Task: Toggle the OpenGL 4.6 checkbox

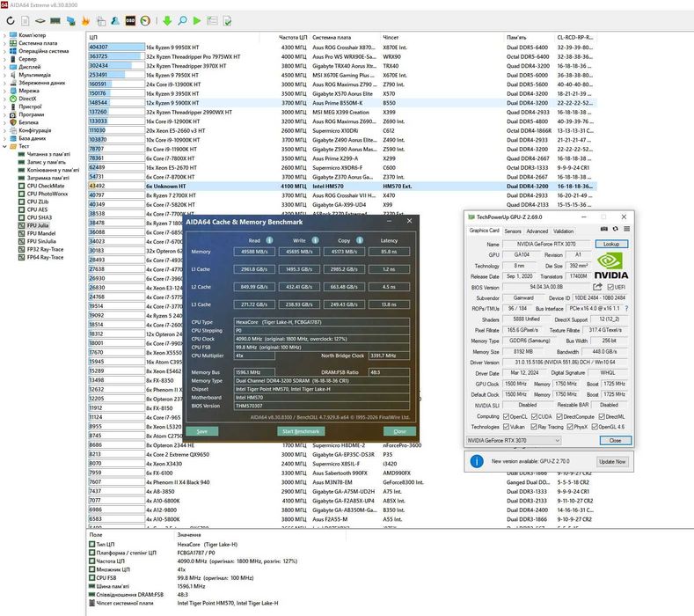Action: pos(595,427)
